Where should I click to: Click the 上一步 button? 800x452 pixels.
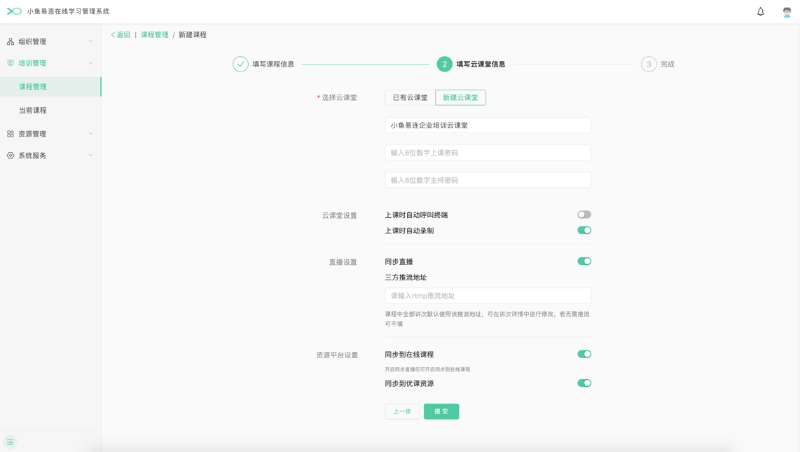click(x=402, y=412)
